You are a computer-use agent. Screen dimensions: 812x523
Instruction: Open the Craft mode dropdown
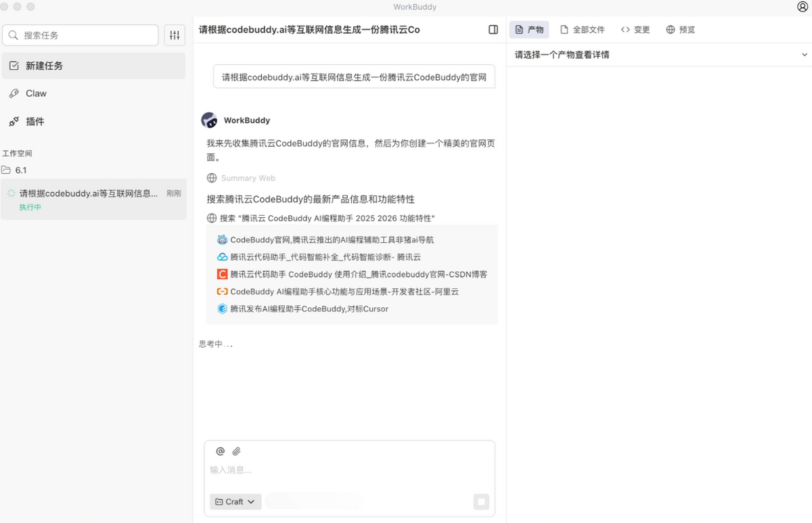[235, 501]
